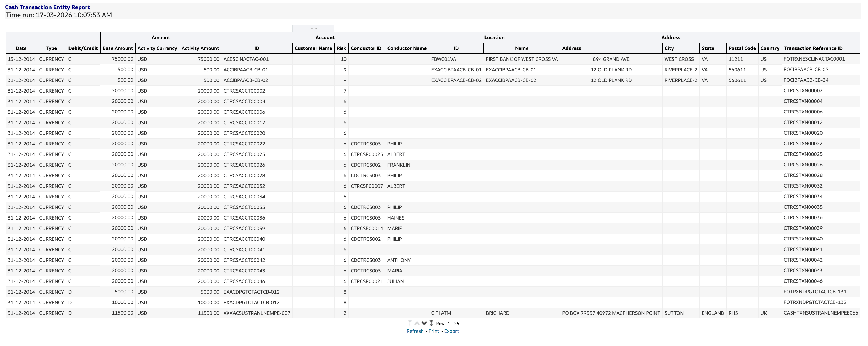Click the page down arrow to see more rows
Screen dimensions: 868x346
coord(424,324)
